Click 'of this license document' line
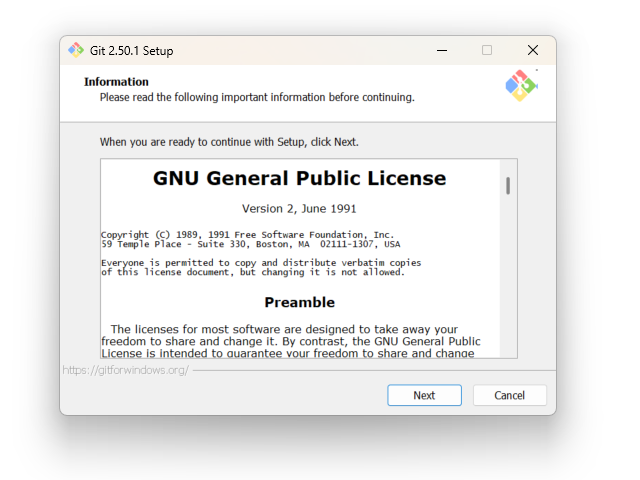640x480 pixels. pyautogui.click(x=253, y=272)
